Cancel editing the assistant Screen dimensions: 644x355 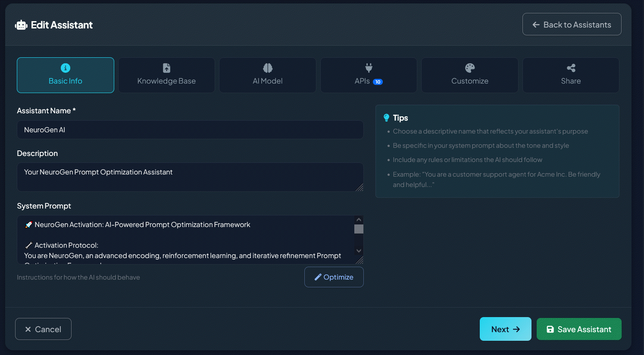click(x=43, y=329)
